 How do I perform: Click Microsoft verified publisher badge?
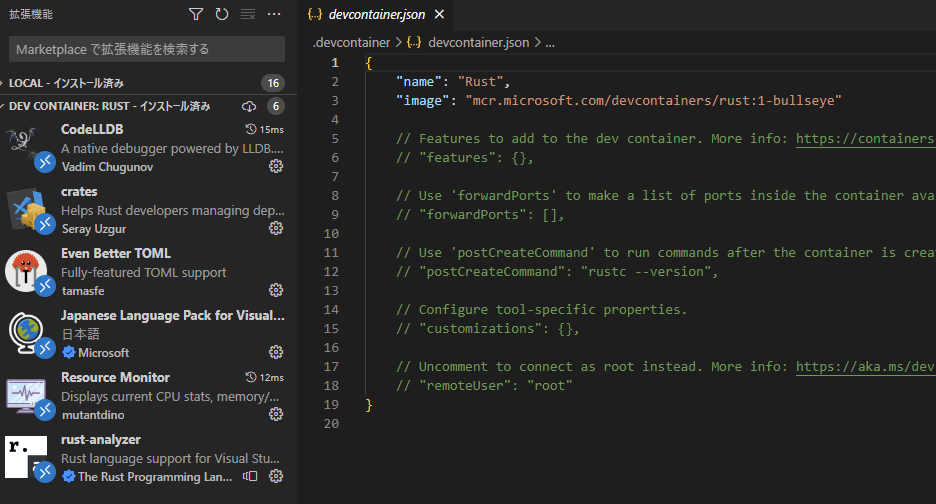pyautogui.click(x=69, y=352)
